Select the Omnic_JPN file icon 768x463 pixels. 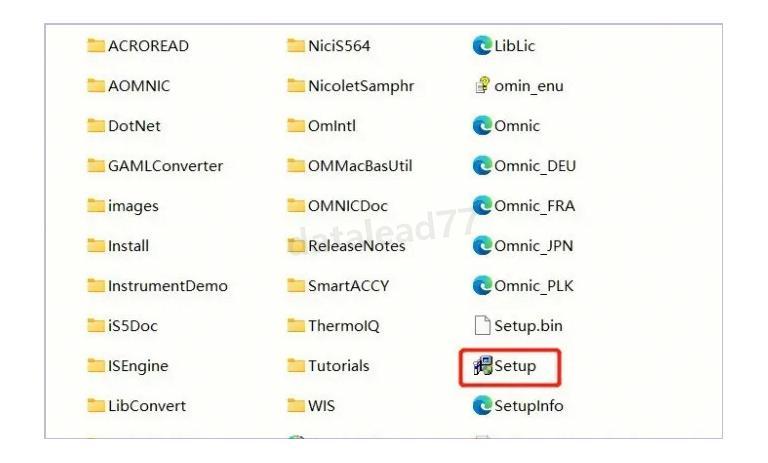[482, 246]
